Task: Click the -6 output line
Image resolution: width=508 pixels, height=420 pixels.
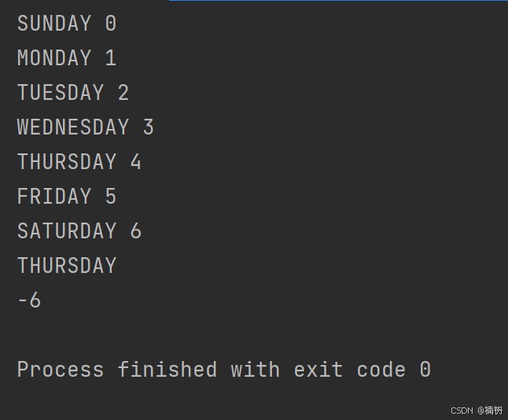Action: coord(29,300)
